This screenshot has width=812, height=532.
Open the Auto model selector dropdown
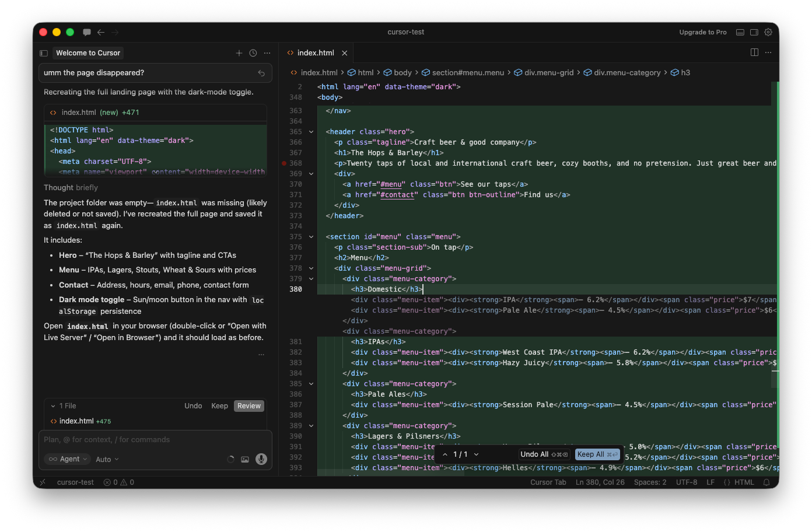(x=106, y=459)
